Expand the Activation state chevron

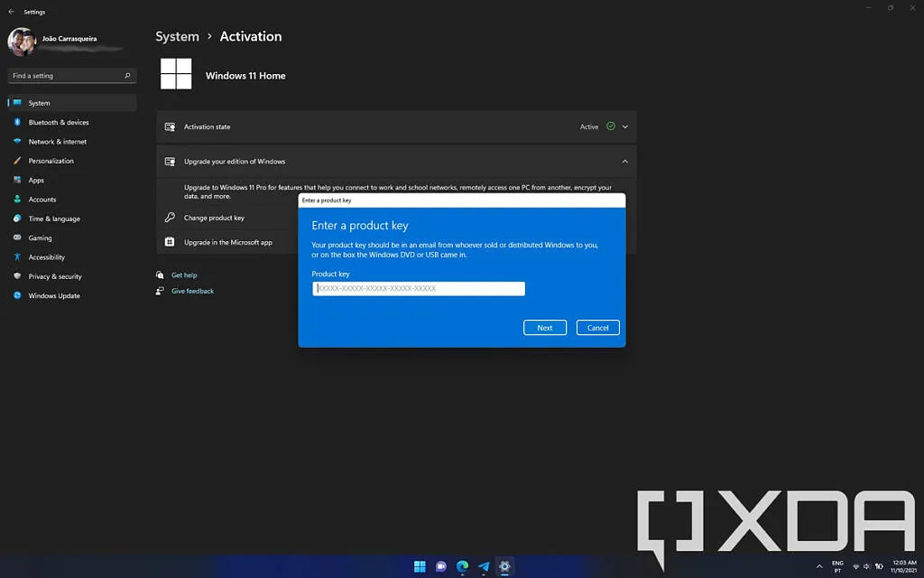pyautogui.click(x=625, y=126)
